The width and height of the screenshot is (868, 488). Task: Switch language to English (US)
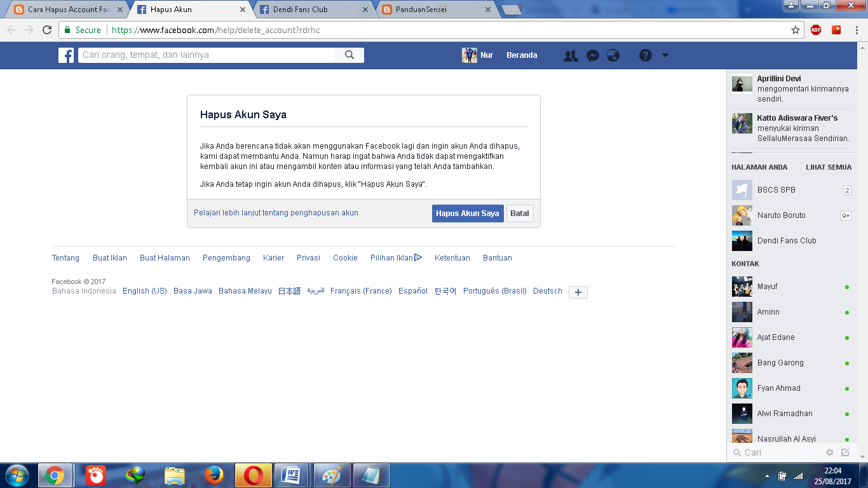point(145,291)
